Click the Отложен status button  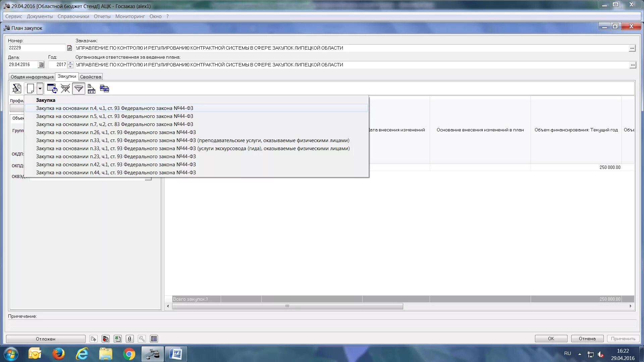(46, 339)
